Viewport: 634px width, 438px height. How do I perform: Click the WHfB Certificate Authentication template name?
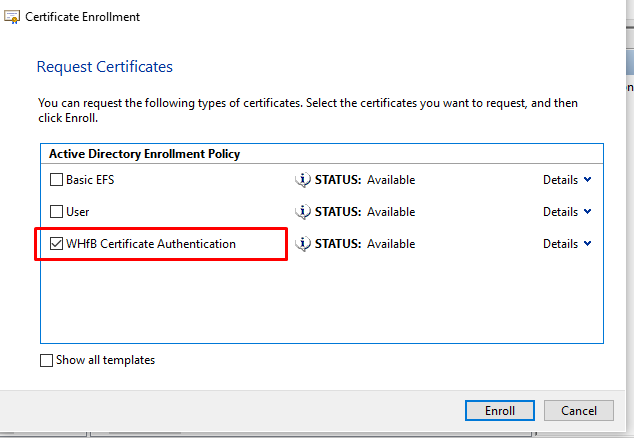[151, 244]
